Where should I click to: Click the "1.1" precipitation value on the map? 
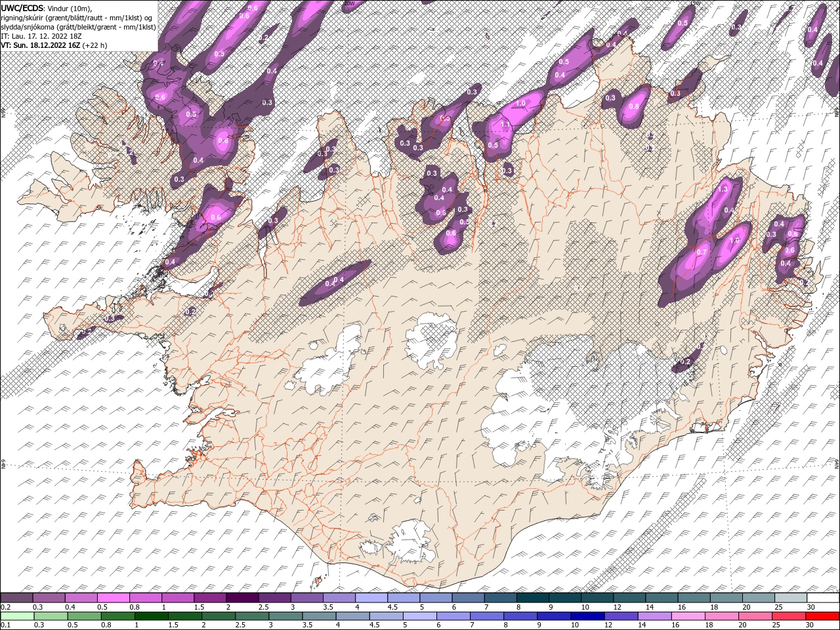(505, 124)
